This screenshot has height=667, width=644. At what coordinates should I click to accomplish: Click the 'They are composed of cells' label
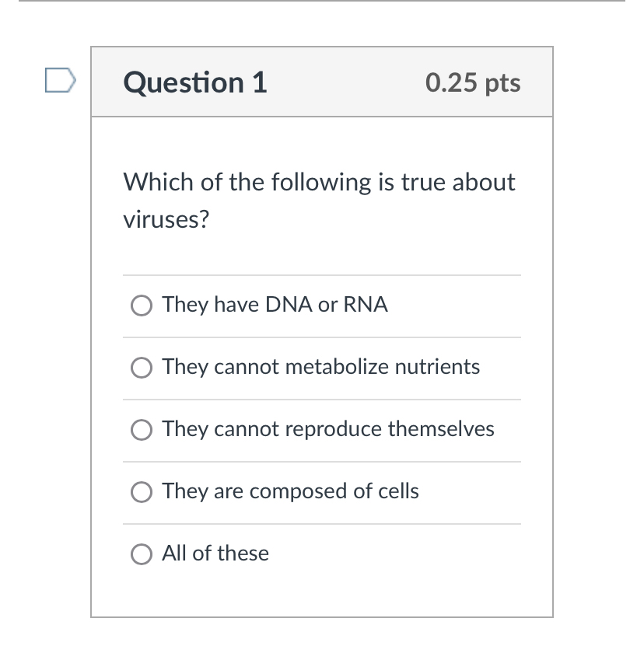(289, 491)
